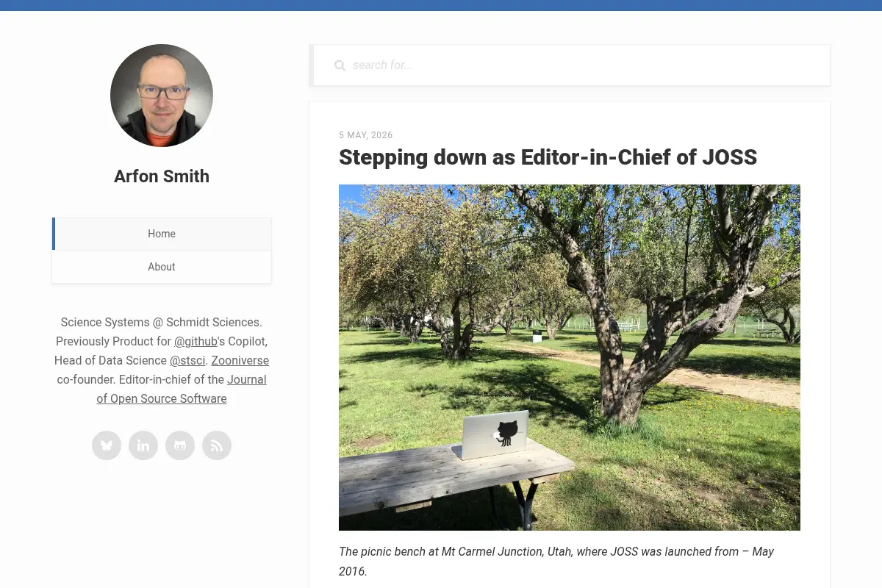Open the RSS feed icon
The height and width of the screenshot is (588, 882).
tap(217, 445)
